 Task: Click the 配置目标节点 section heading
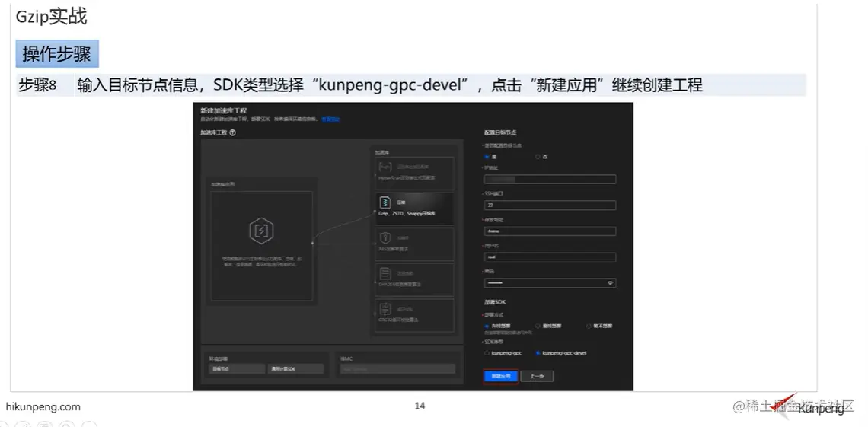coord(500,132)
